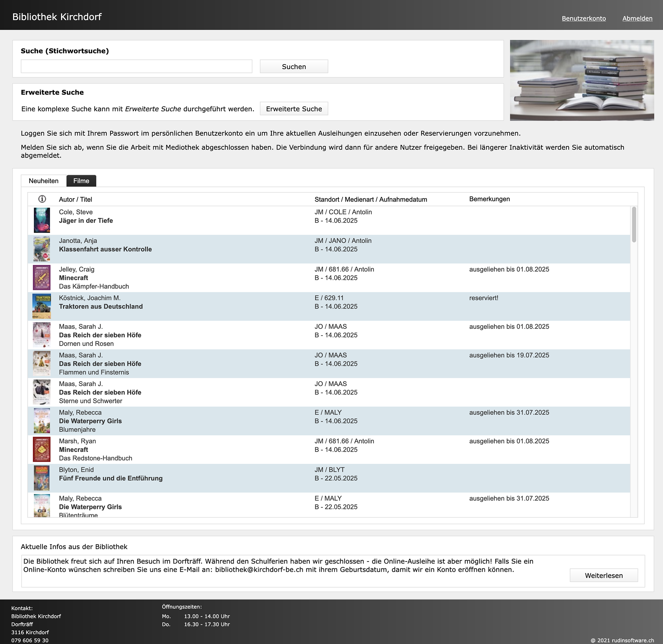Image resolution: width=663 pixels, height=644 pixels.
Task: Click author Jelley, Craig
Action: click(77, 269)
